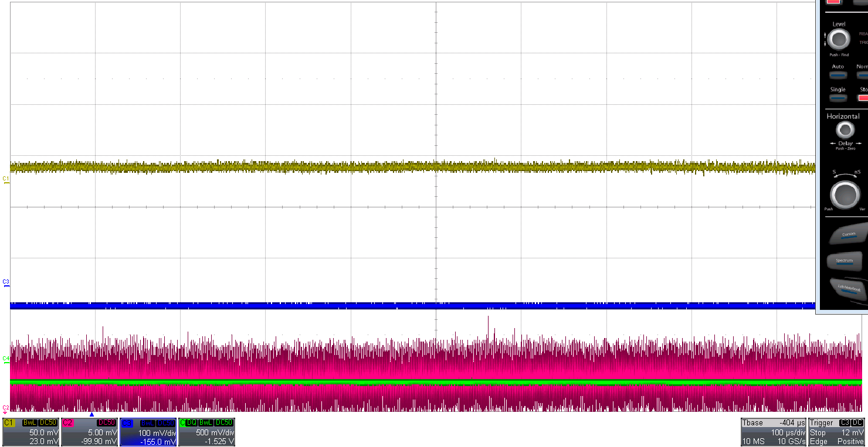Viewport: 868px width, 447px height.
Task: Click the red button atop the front panel
Action: [x=833, y=1]
